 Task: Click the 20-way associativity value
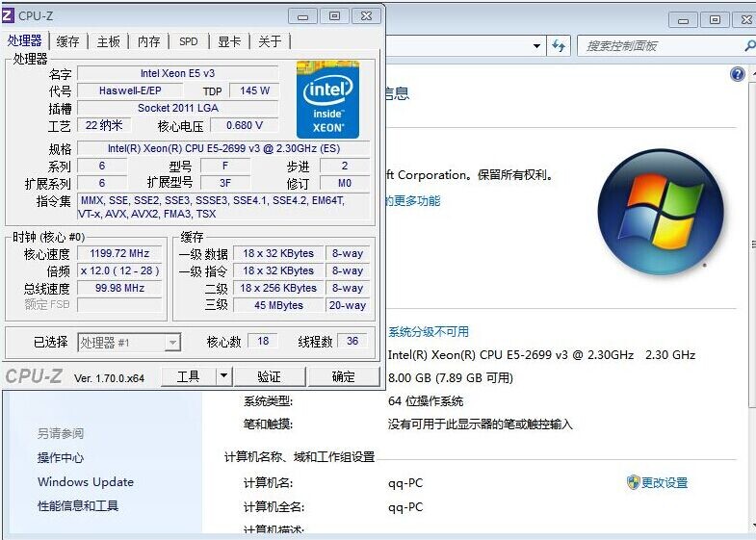point(348,305)
